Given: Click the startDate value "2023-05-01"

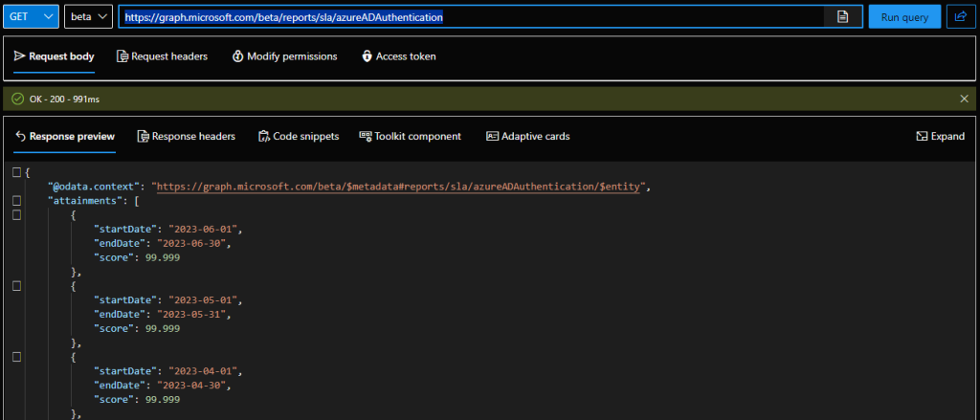Looking at the screenshot, I should (x=202, y=300).
